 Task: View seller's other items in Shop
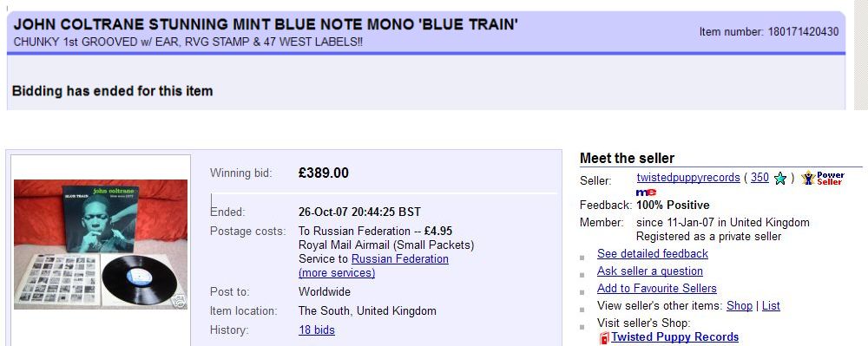click(739, 305)
